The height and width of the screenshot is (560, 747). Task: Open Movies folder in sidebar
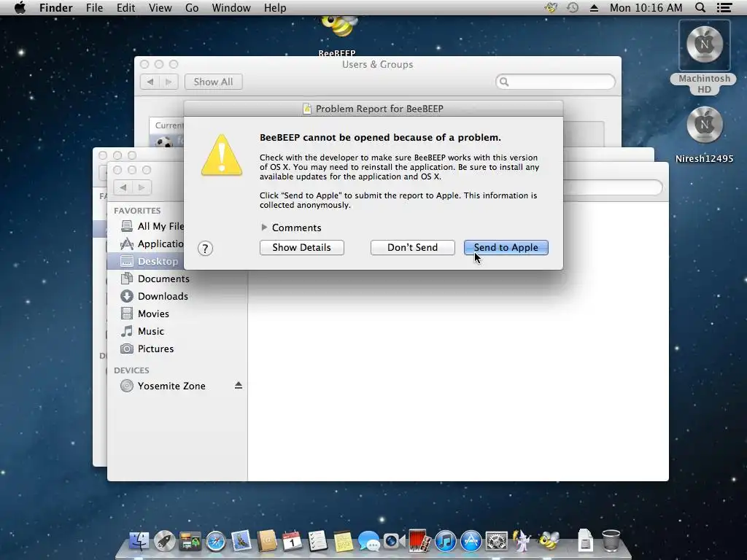point(145,314)
